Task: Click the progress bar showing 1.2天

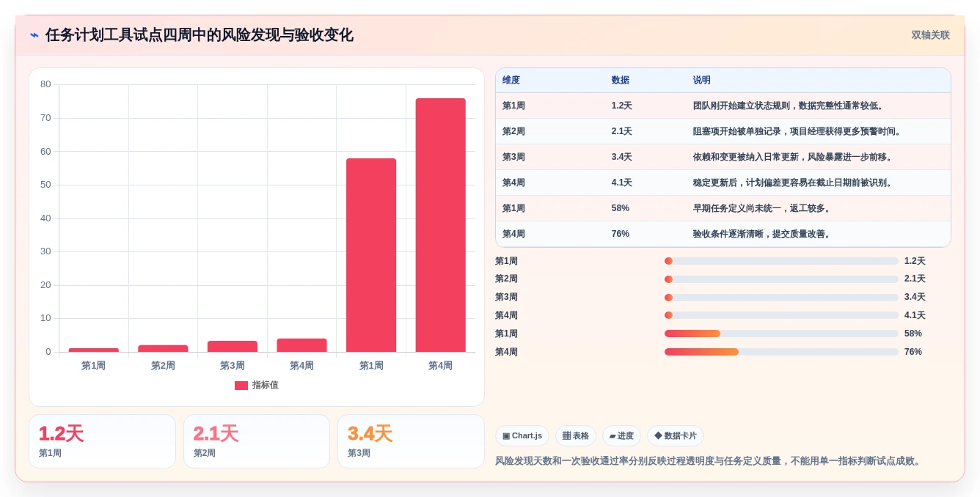Action: (x=781, y=261)
